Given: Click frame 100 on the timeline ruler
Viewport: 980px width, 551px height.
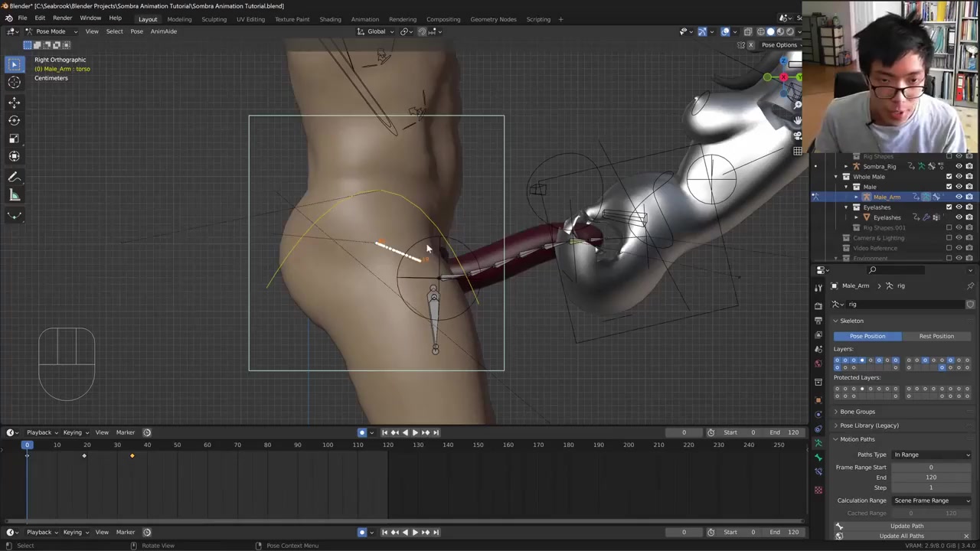Looking at the screenshot, I should click(x=328, y=445).
